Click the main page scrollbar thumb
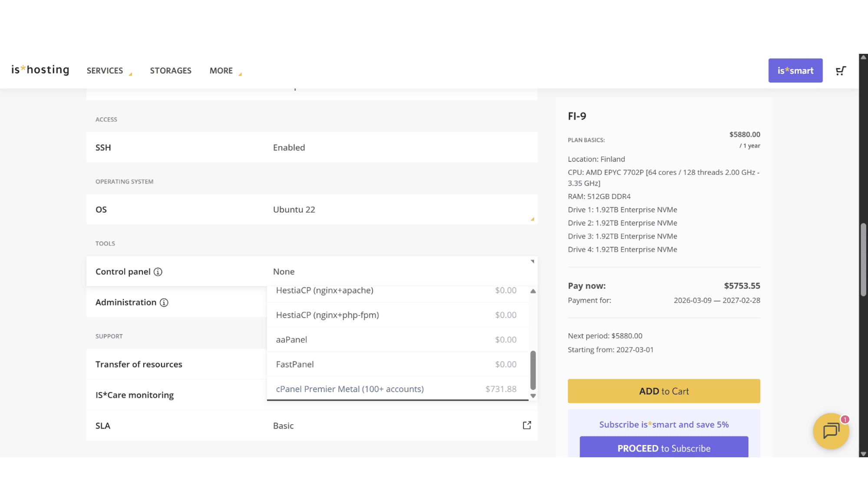The width and height of the screenshot is (868, 488). tap(863, 260)
